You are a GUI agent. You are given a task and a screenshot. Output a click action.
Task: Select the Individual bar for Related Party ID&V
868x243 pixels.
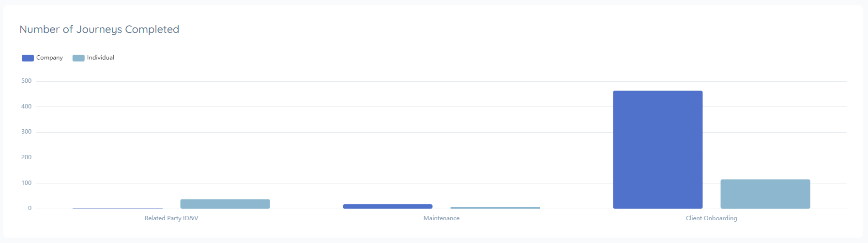coord(225,204)
